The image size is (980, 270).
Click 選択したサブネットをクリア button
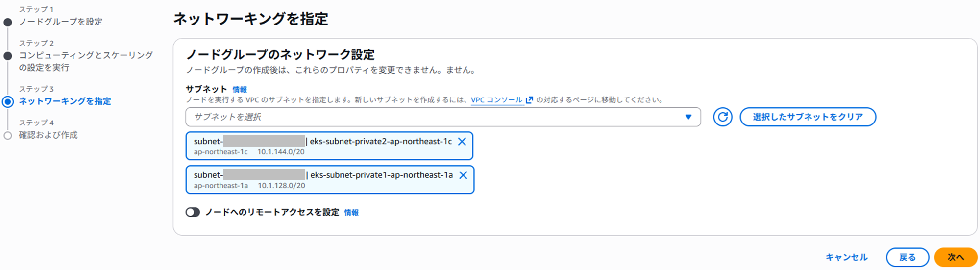(x=808, y=117)
